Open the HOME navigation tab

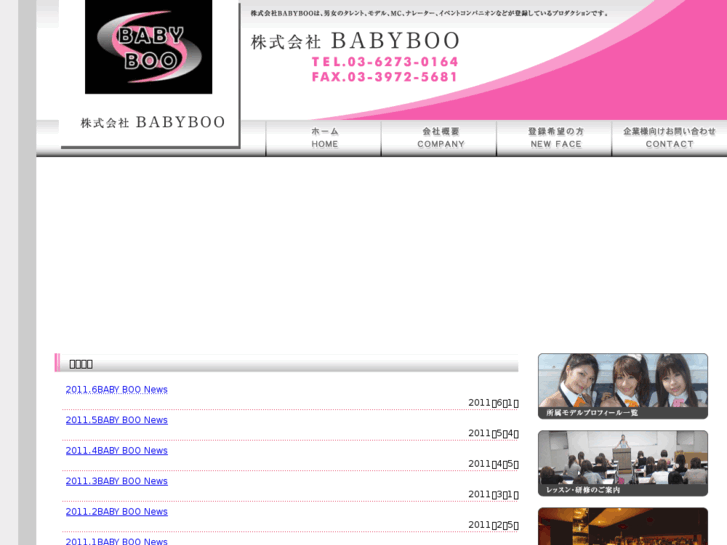click(324, 138)
